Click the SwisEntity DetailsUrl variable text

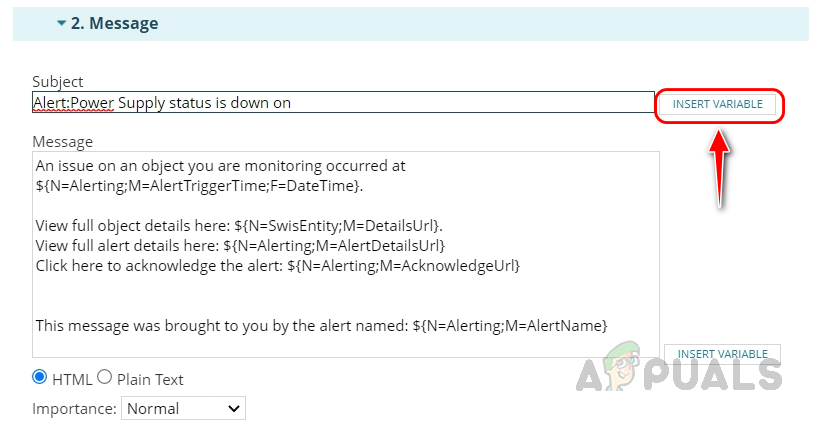tap(343, 225)
